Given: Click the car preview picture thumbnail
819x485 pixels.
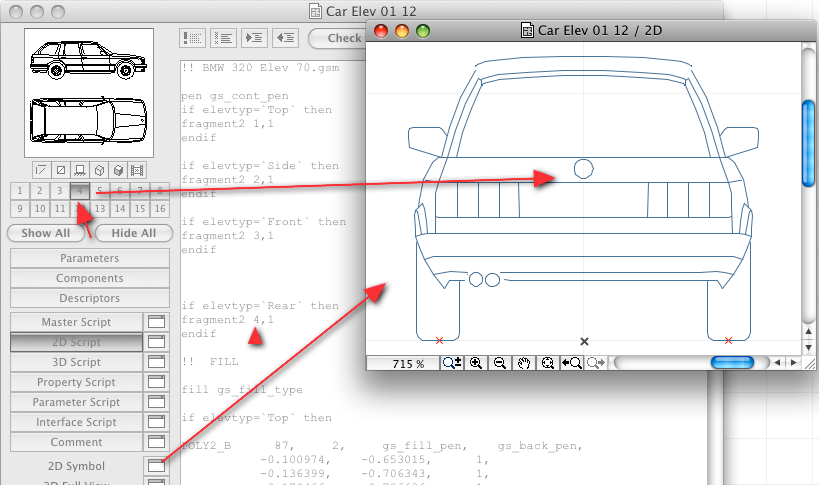Looking at the screenshot, I should (x=89, y=93).
